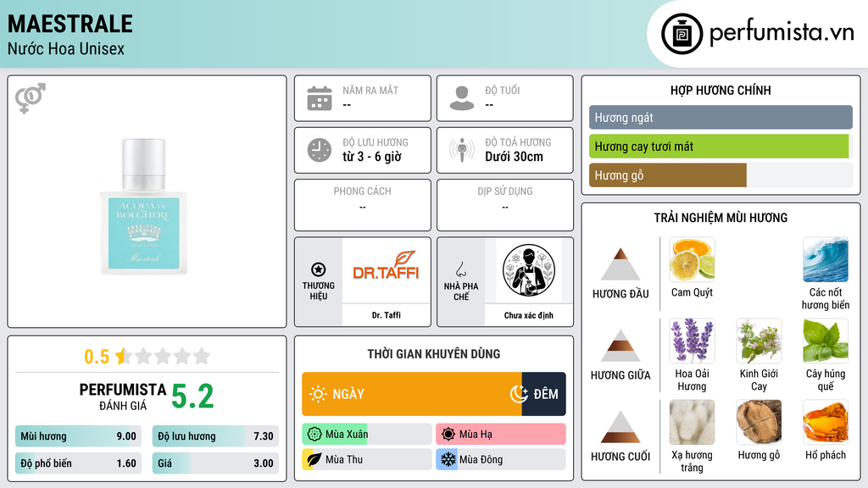The height and width of the screenshot is (488, 868).
Task: Click the sun icon beside Ngày
Action: (x=318, y=394)
